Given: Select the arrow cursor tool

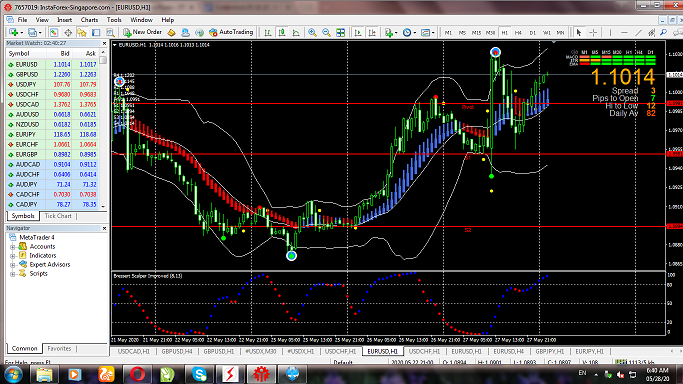Looking at the screenshot, I should [x=578, y=32].
